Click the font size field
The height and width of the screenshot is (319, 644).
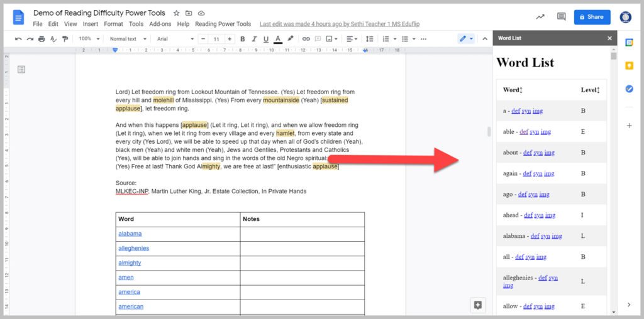pyautogui.click(x=216, y=39)
